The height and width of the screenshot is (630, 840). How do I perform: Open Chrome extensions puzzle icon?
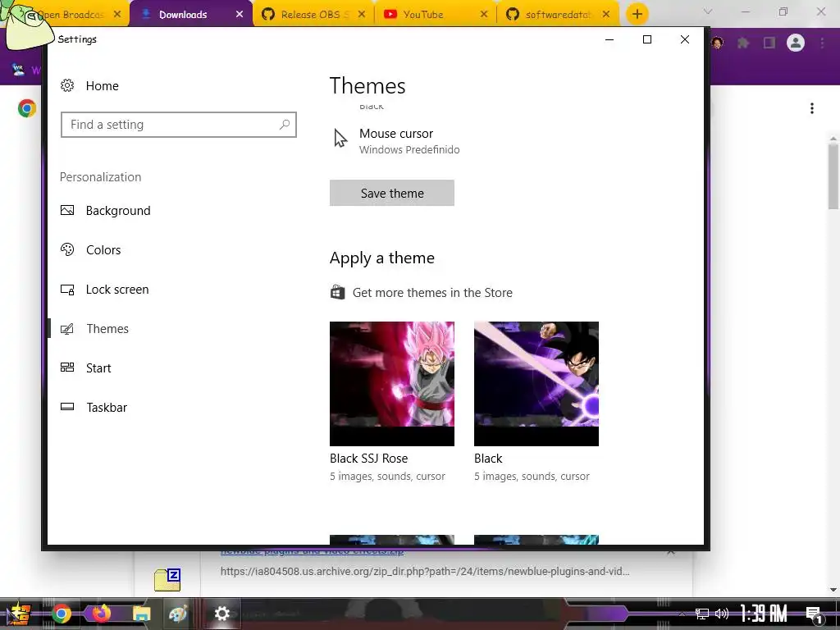click(x=743, y=43)
